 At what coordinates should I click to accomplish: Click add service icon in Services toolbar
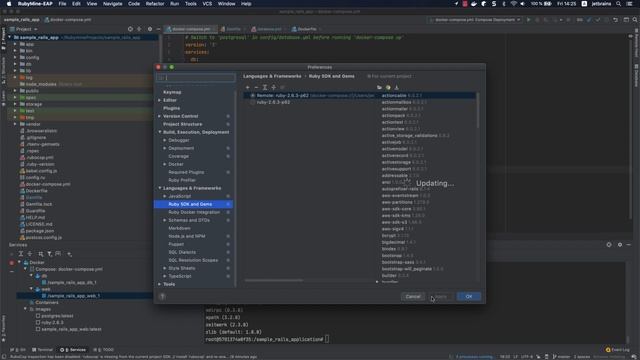pyautogui.click(x=69, y=254)
